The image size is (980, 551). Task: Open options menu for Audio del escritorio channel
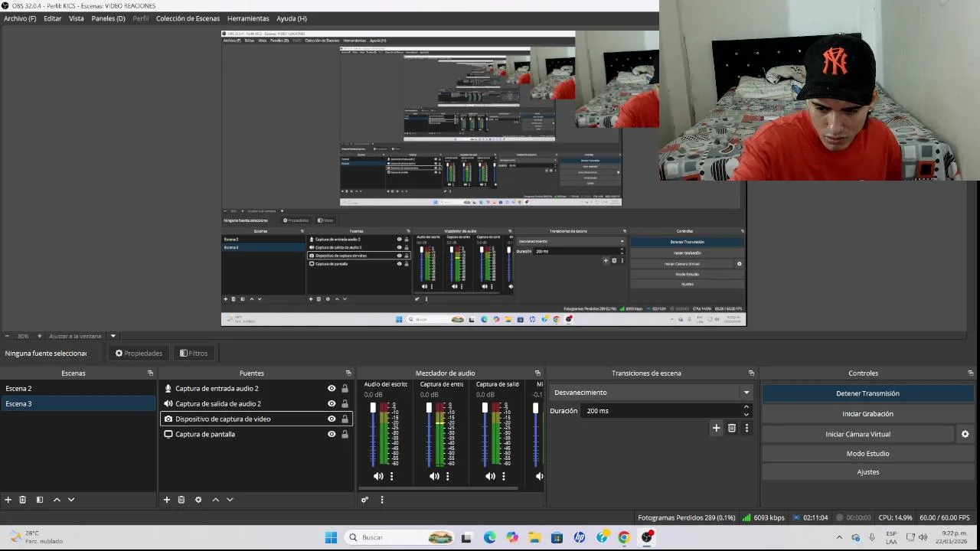point(392,476)
